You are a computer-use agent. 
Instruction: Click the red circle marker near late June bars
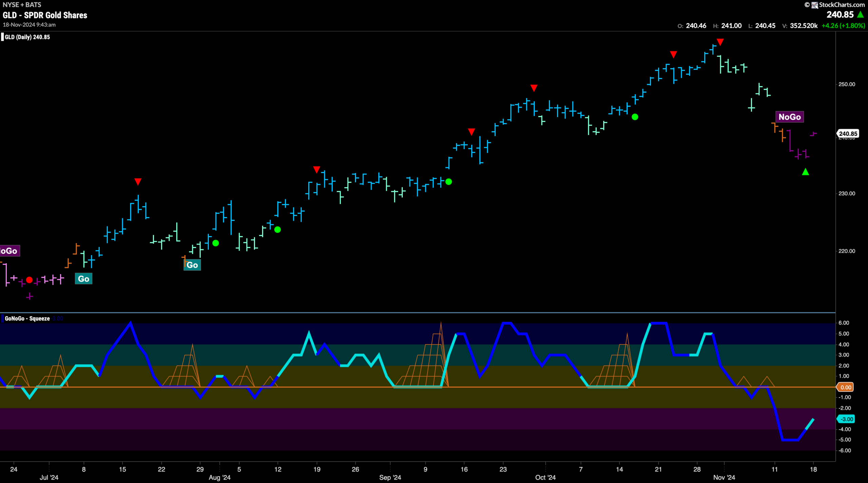click(x=29, y=280)
